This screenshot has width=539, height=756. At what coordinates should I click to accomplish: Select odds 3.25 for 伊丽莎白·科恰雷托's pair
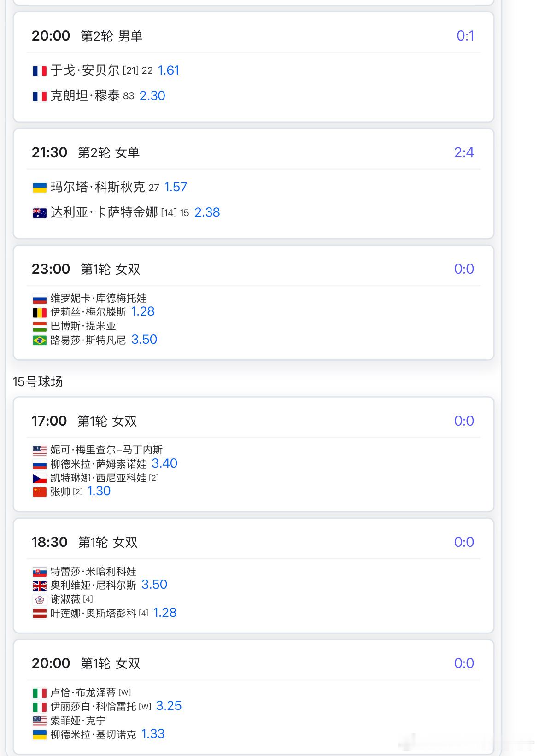pos(169,706)
